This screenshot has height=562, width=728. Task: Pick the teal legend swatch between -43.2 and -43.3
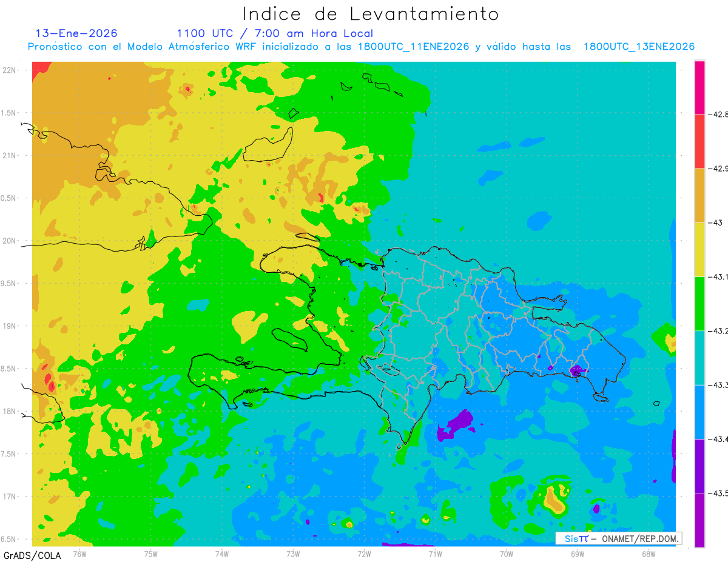tap(699, 358)
